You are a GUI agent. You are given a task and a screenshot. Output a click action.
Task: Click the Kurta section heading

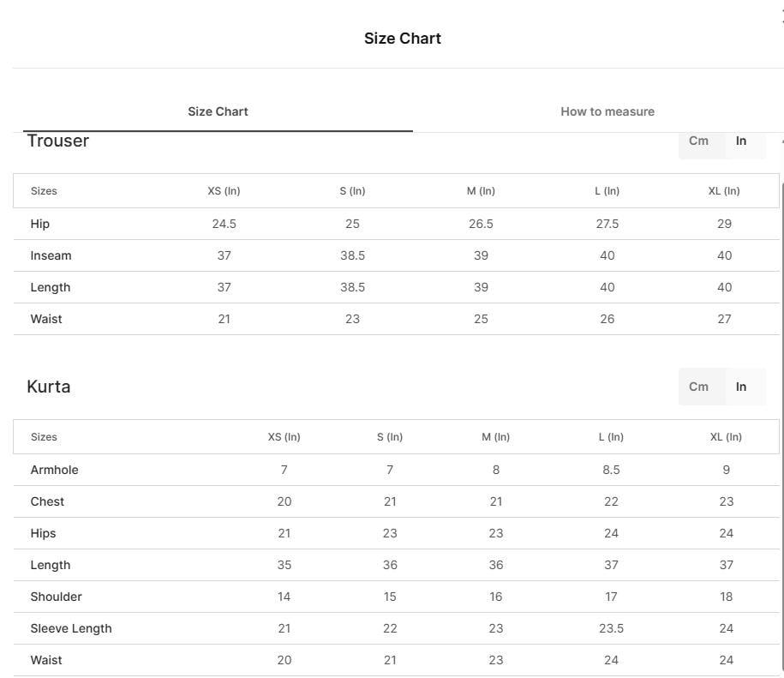pos(49,387)
